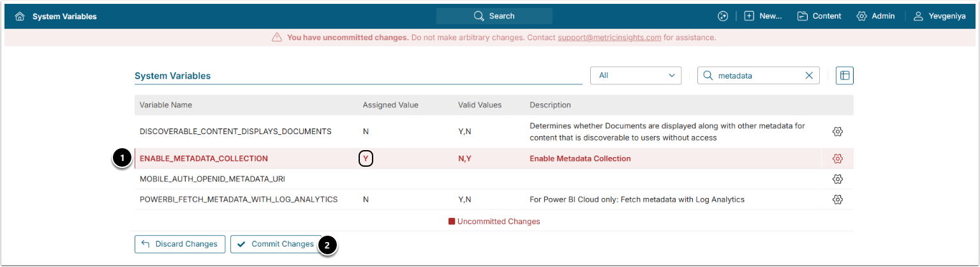Open the Content menu
This screenshot has height=267, width=980.
click(819, 16)
